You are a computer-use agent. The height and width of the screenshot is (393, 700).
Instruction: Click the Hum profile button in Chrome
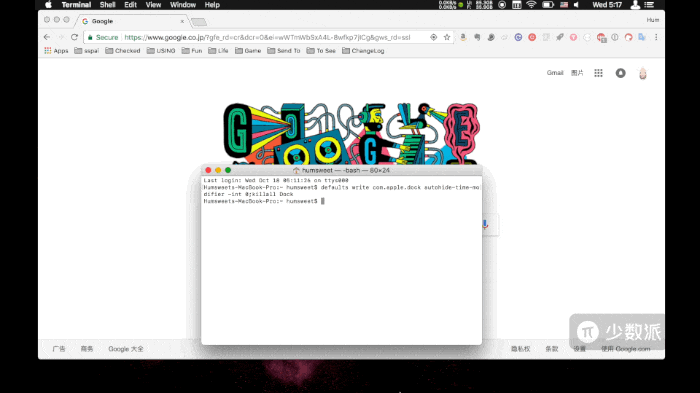point(653,20)
